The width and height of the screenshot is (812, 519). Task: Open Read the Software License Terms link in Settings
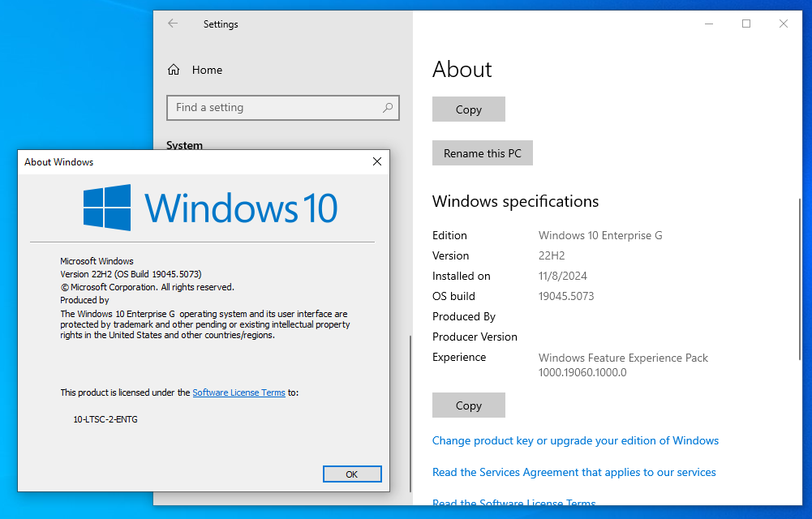click(513, 502)
